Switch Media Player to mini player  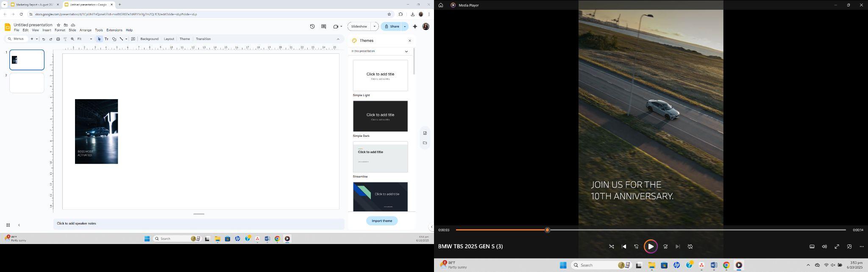click(849, 247)
